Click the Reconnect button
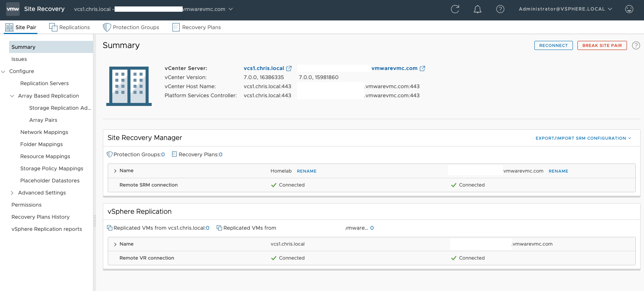Viewport: 644px width, 291px height. click(553, 45)
